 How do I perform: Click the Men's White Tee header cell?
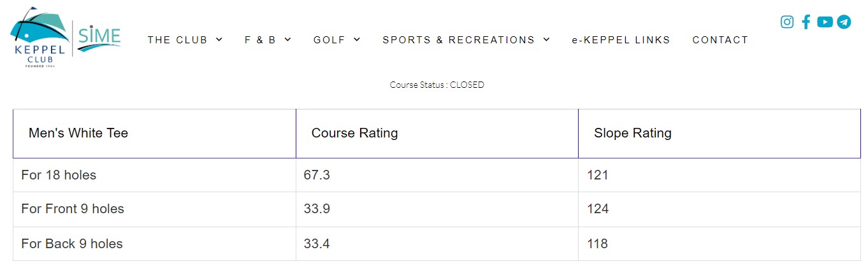78,134
